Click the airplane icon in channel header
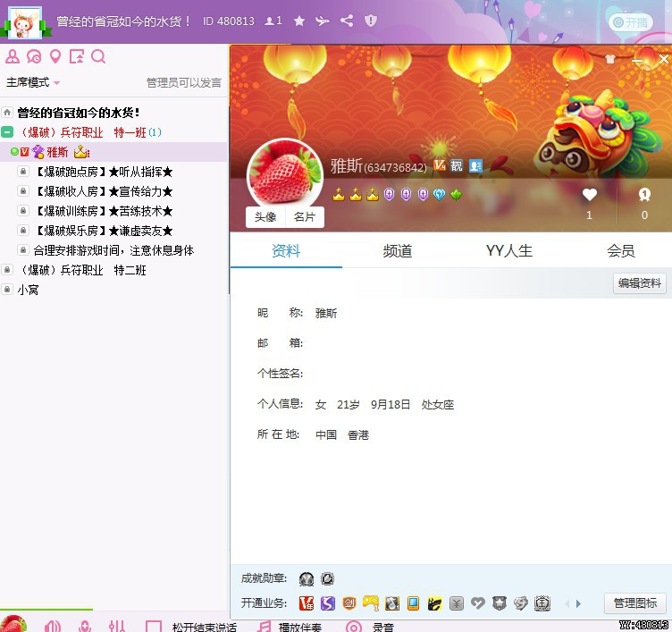This screenshot has width=672, height=632. 322,21
